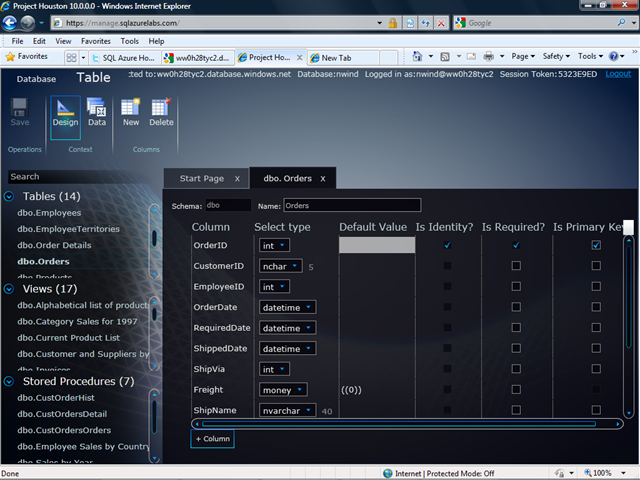
Task: Open the Freight money type dropdown
Action: point(283,390)
